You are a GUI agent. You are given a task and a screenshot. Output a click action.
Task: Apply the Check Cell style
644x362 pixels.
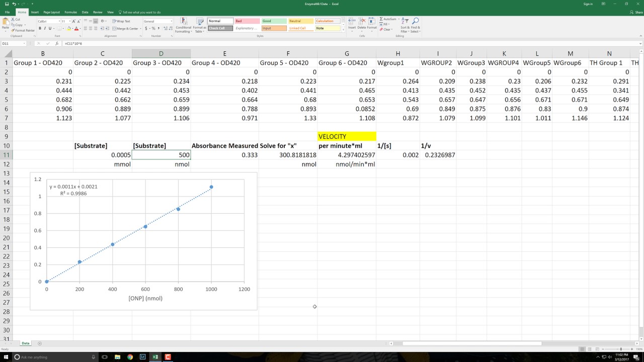coord(220,28)
